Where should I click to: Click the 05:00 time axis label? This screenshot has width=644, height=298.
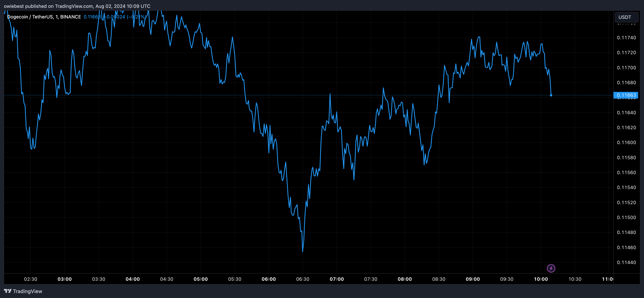(200, 279)
